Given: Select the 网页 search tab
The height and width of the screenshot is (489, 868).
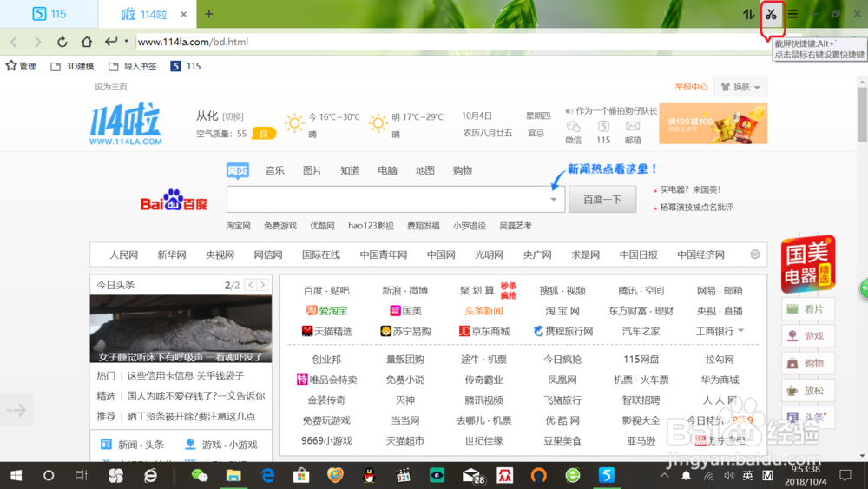Looking at the screenshot, I should point(238,170).
